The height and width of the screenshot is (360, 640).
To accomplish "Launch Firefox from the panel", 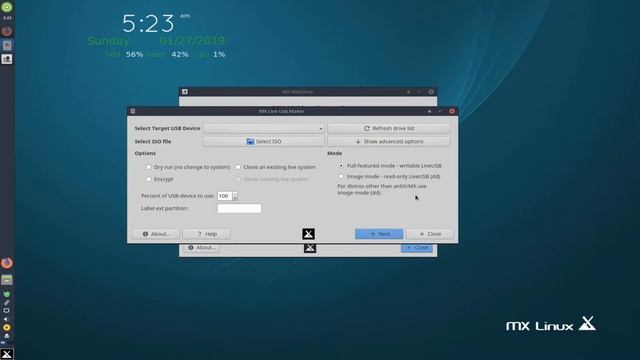I will 7,263.
